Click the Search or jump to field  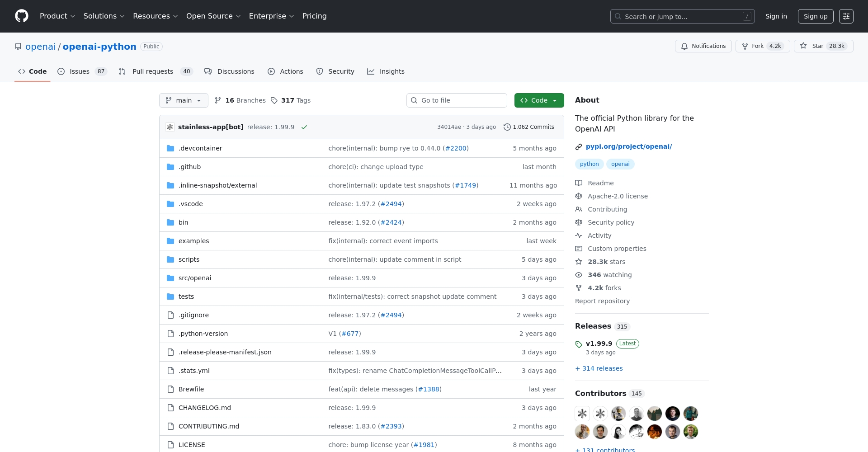683,16
